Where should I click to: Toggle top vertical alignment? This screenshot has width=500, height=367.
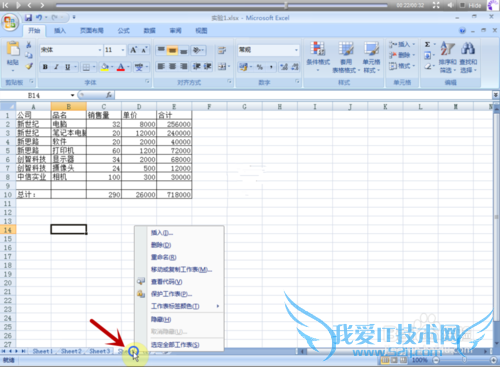click(161, 50)
